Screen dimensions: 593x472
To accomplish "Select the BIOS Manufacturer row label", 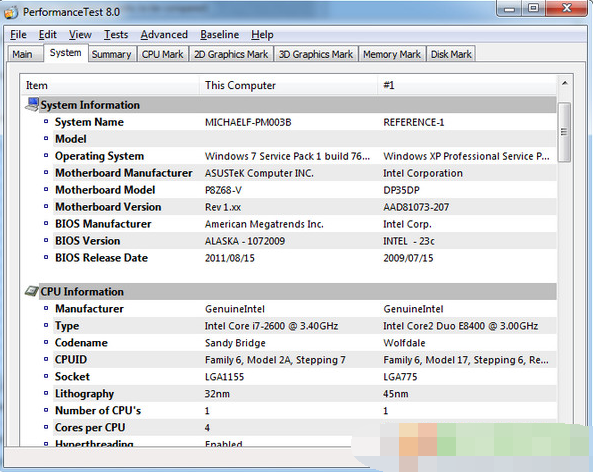I will (x=103, y=224).
